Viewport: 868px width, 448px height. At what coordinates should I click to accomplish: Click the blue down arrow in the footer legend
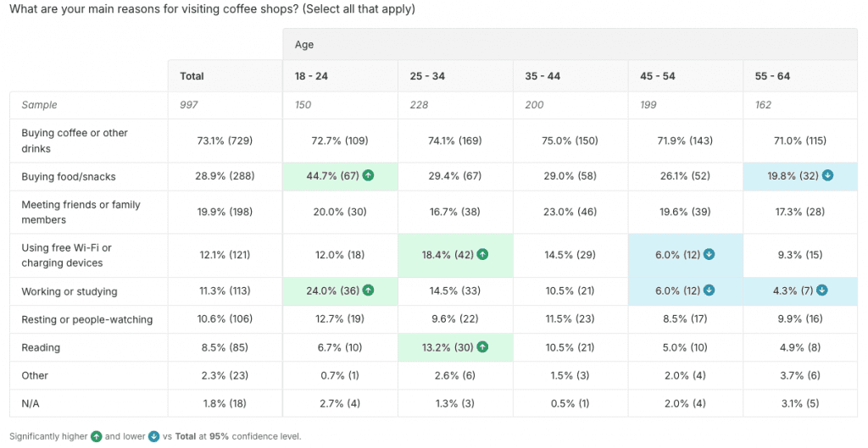pyautogui.click(x=153, y=437)
